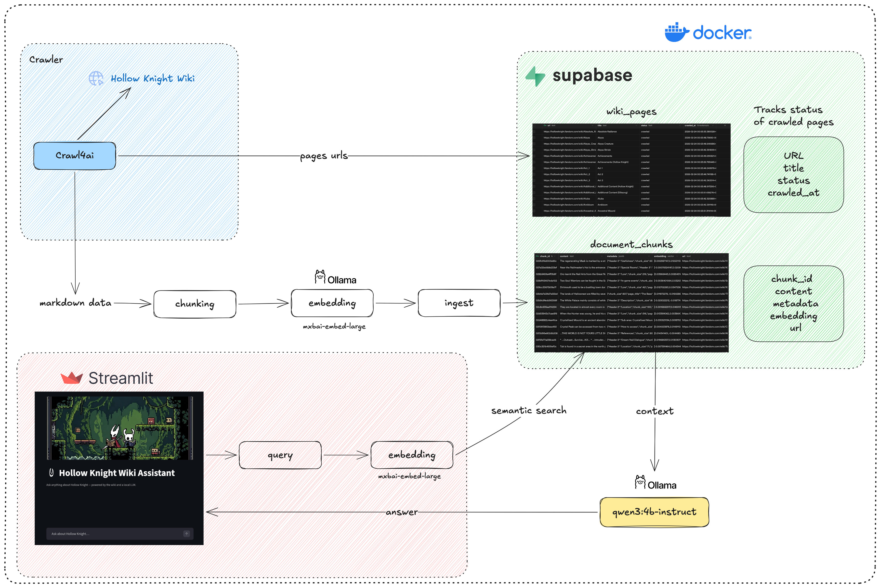Select the yellow qwen3:4b-instruct box

point(654,512)
